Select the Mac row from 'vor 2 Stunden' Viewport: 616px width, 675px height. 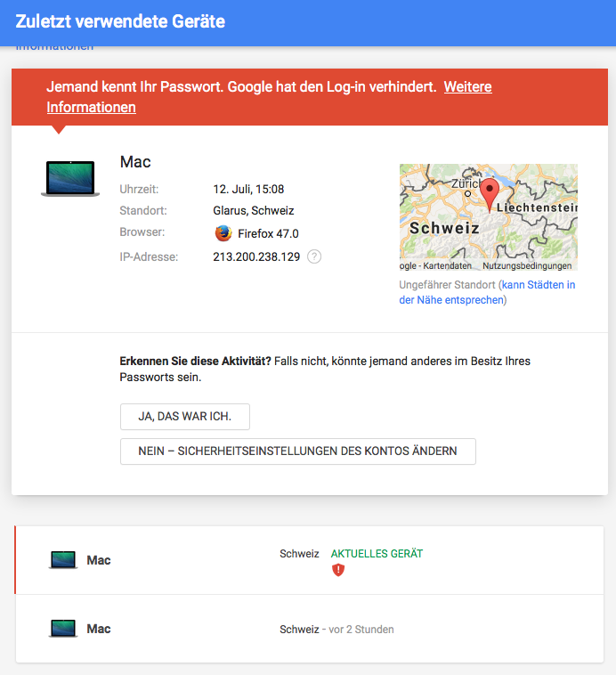click(309, 629)
